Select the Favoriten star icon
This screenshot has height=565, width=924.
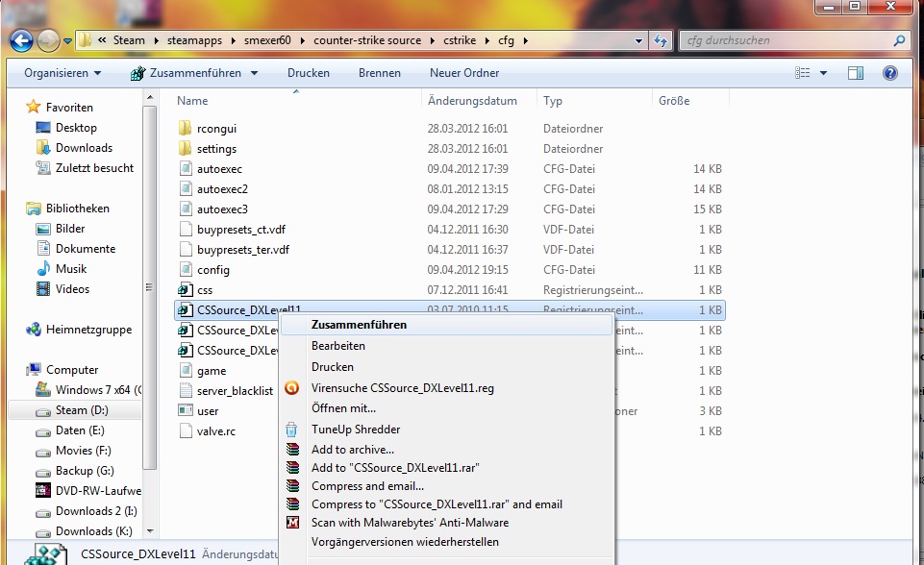(33, 107)
